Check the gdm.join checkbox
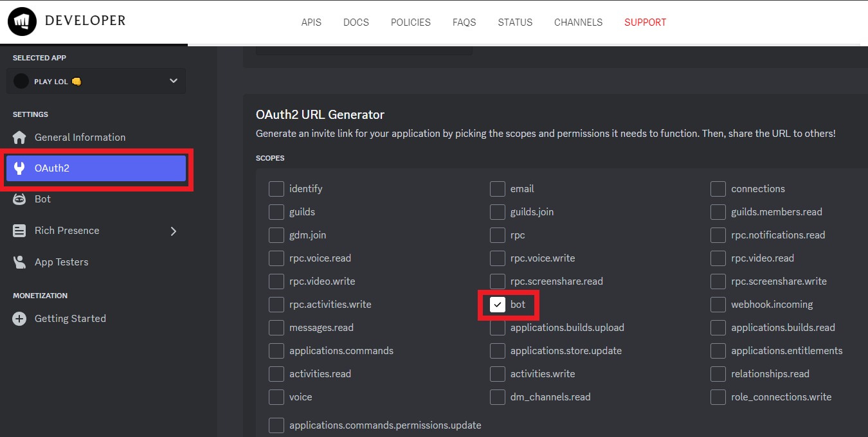The width and height of the screenshot is (868, 437). [x=276, y=235]
